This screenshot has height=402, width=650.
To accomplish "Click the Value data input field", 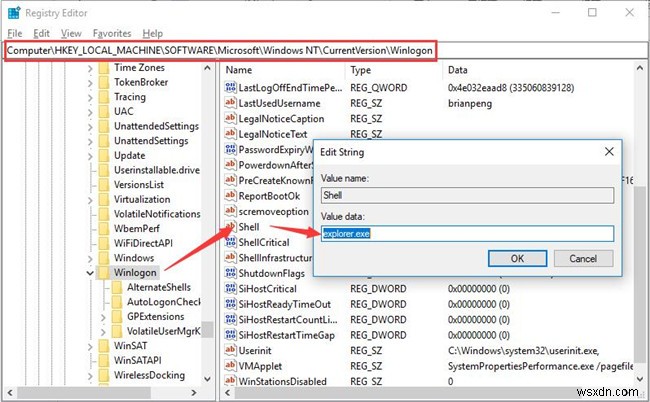I will tap(467, 234).
